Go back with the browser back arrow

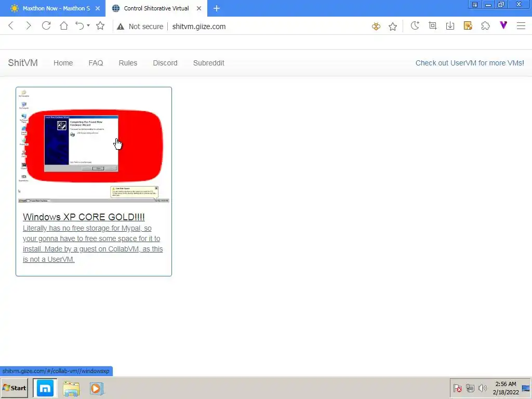pos(11,26)
